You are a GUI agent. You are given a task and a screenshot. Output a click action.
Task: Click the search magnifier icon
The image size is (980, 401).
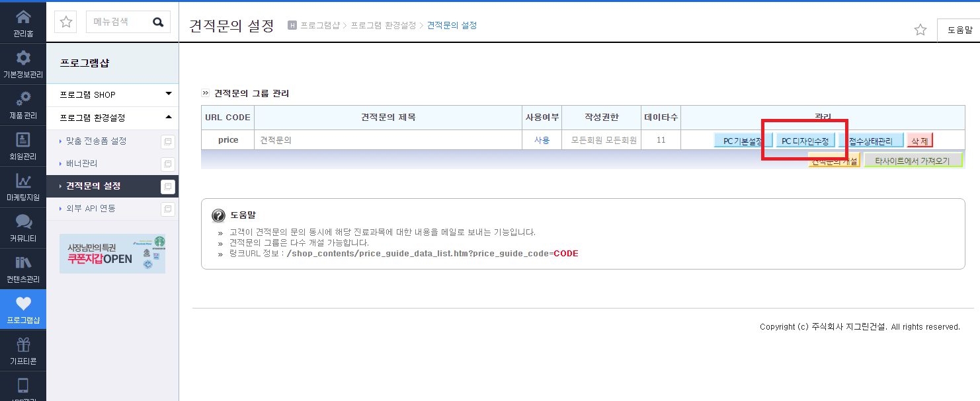coord(158,22)
